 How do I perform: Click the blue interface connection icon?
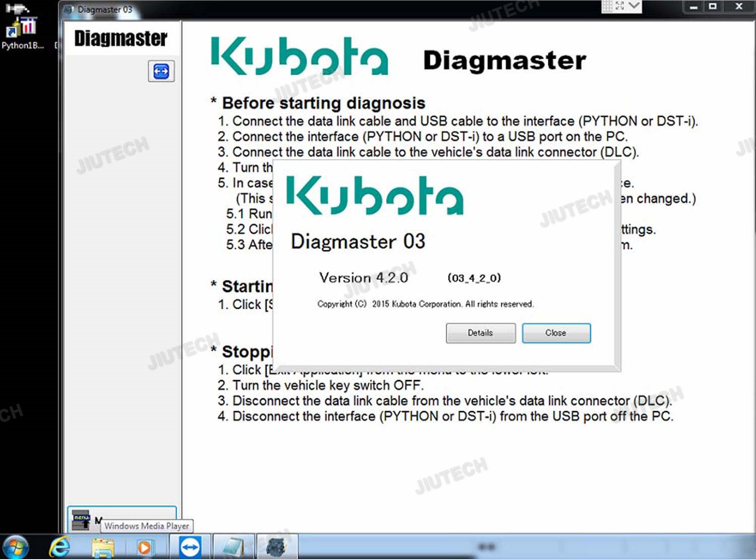tap(161, 71)
